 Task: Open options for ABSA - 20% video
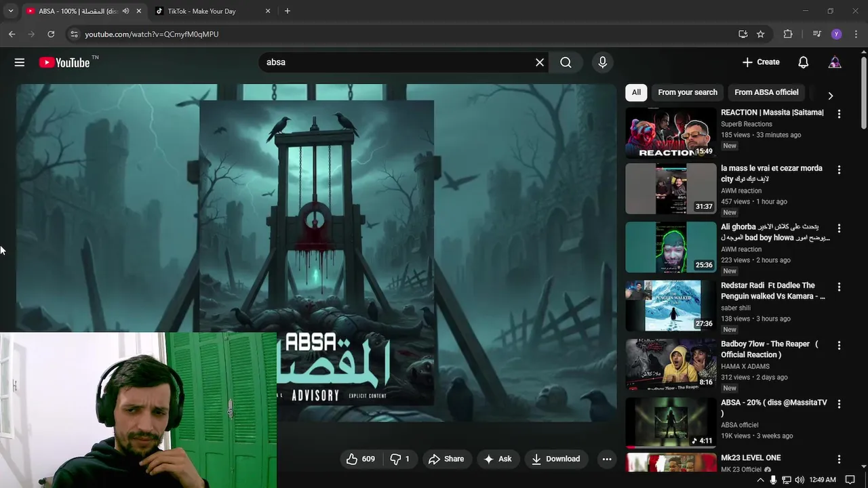point(839,404)
